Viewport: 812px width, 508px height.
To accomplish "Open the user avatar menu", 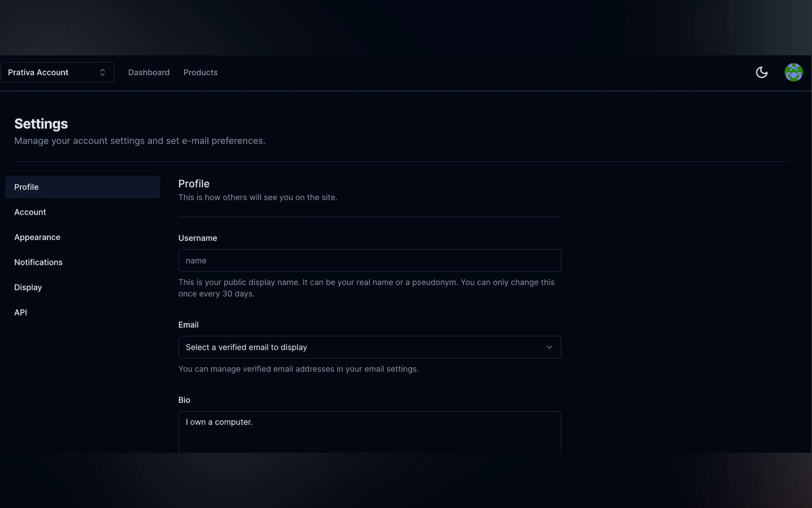I will [x=793, y=72].
